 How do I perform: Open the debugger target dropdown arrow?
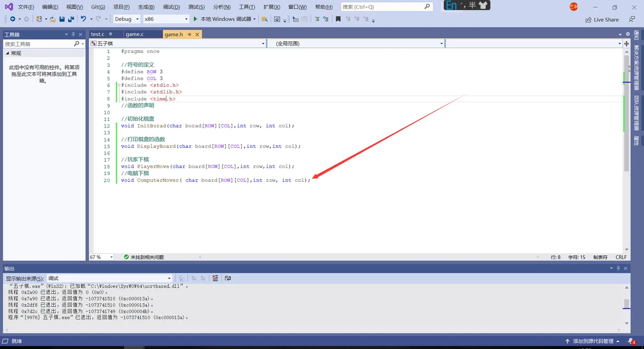(254, 19)
